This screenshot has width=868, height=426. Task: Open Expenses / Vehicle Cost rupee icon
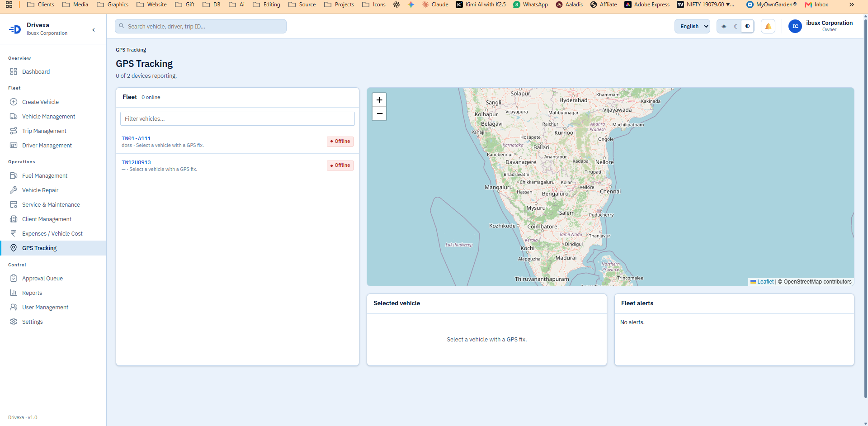point(14,233)
